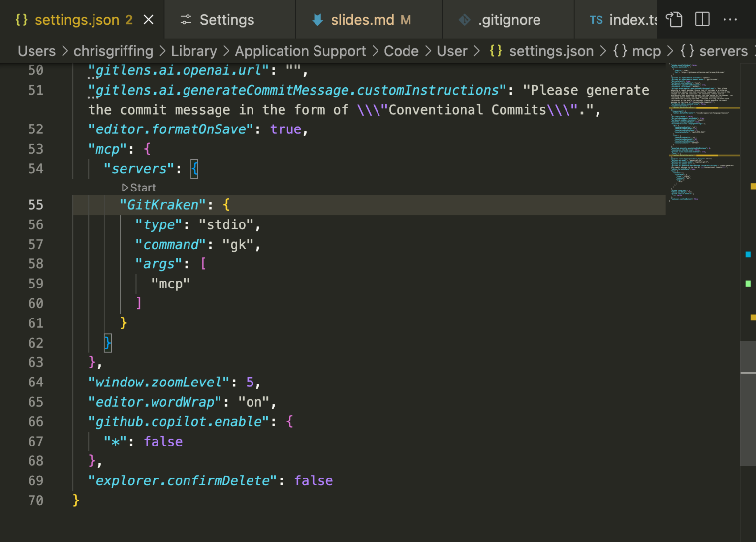The image size is (756, 542).
Task: Open the slides.md tab
Action: point(362,20)
